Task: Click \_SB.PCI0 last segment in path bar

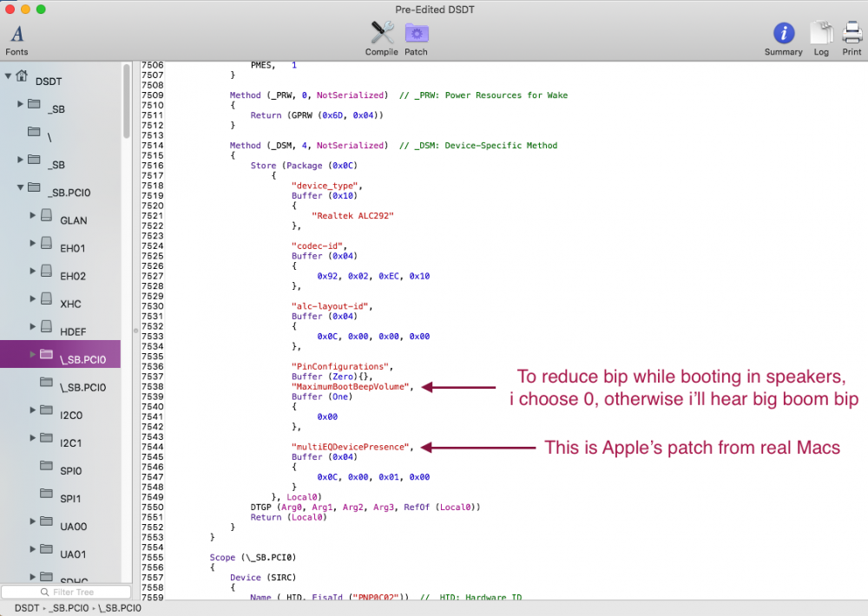Action: (x=120, y=607)
